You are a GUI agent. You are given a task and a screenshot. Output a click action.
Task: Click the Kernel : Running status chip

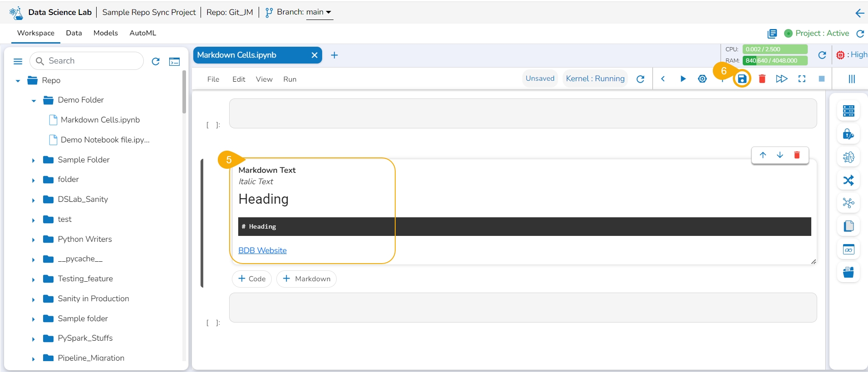coord(595,78)
